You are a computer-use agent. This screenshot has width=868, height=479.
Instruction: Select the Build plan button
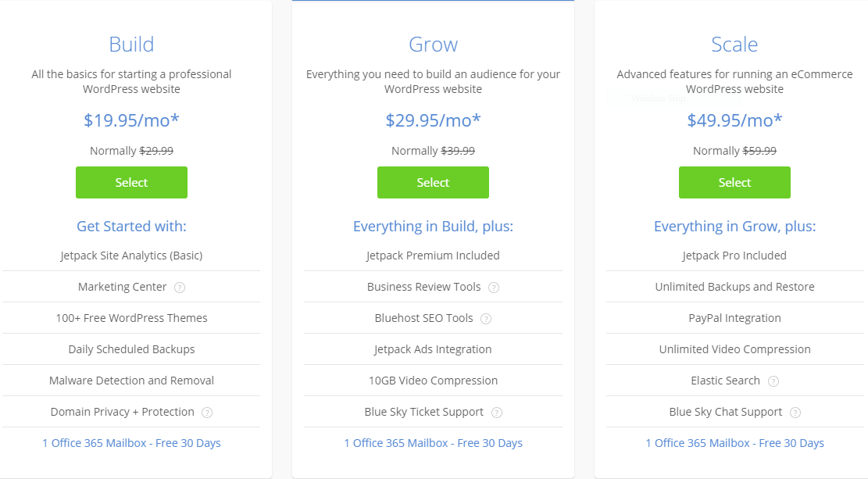[131, 182]
